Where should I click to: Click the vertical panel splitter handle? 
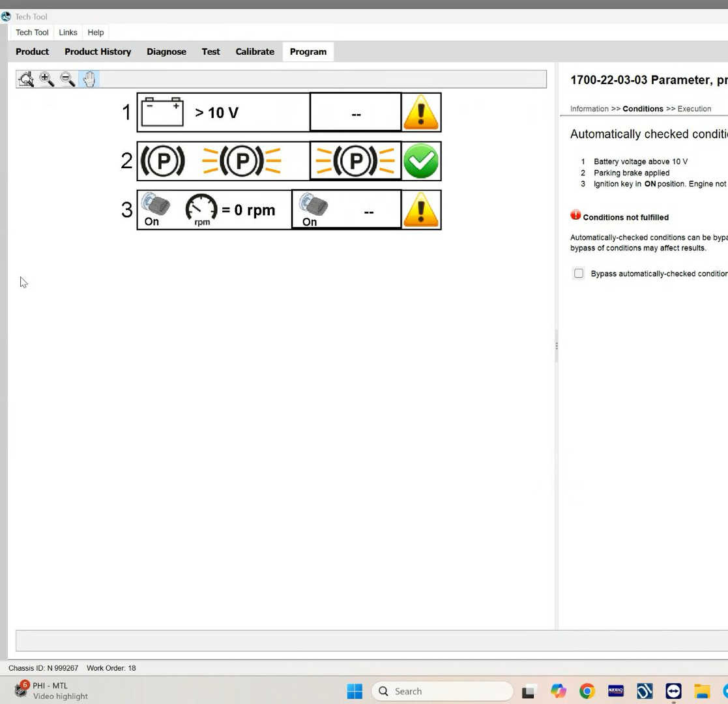557,345
